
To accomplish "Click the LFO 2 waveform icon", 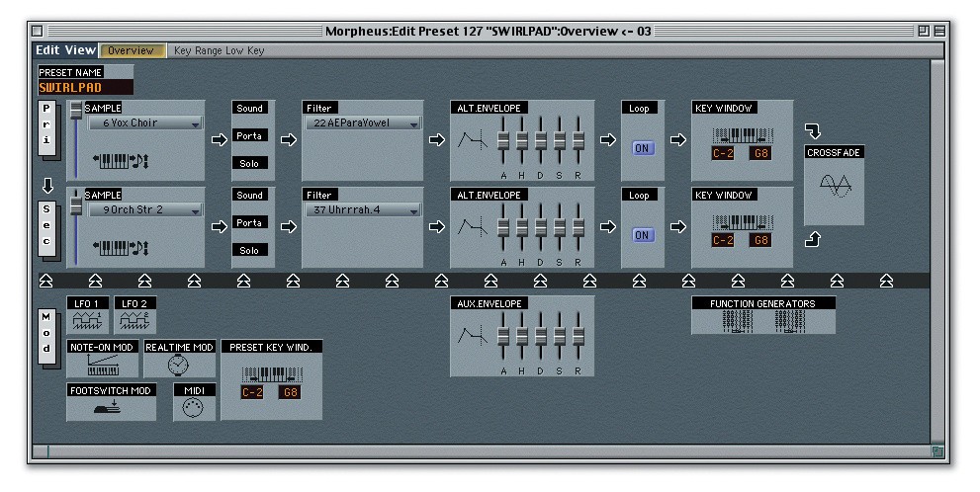I will pyautogui.click(x=135, y=321).
